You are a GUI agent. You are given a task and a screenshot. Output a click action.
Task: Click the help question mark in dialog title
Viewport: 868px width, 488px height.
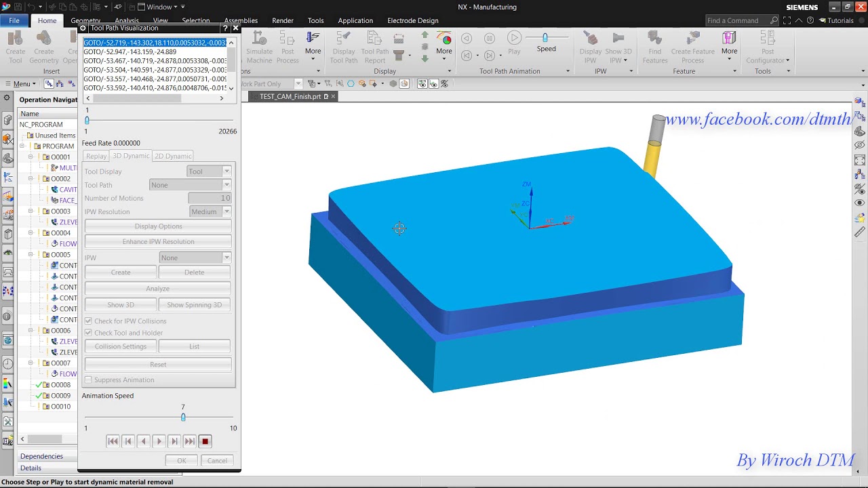pos(225,28)
